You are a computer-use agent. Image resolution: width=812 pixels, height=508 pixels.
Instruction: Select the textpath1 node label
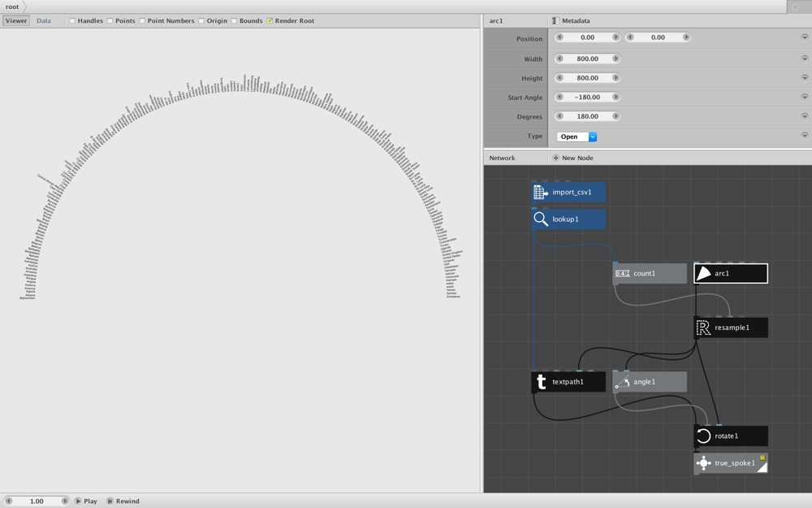coord(568,382)
